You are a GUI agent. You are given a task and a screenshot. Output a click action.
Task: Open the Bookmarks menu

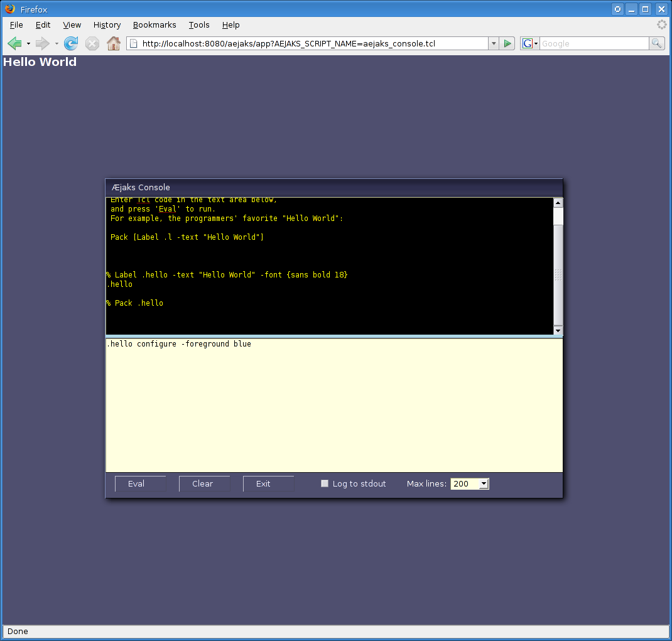(x=154, y=25)
